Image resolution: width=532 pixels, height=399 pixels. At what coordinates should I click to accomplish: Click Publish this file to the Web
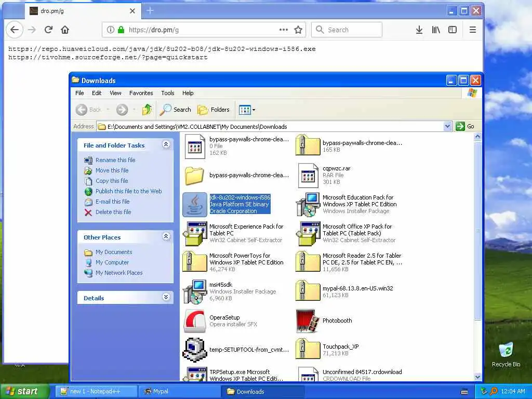pos(129,191)
